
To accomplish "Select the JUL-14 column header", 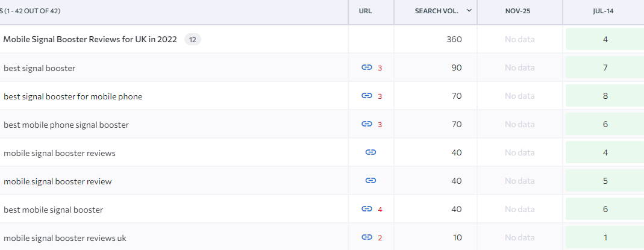I will [604, 11].
